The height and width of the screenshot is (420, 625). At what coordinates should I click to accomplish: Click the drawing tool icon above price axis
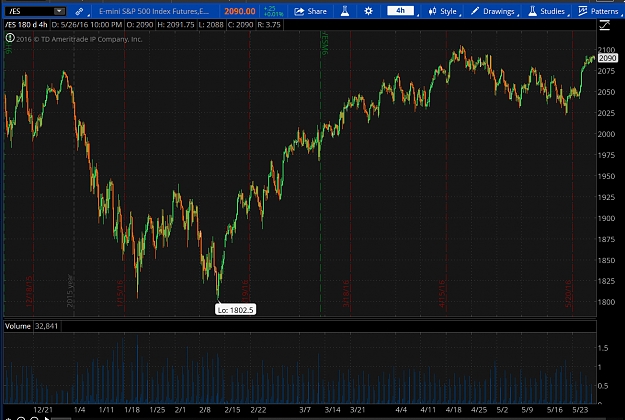[x=605, y=26]
